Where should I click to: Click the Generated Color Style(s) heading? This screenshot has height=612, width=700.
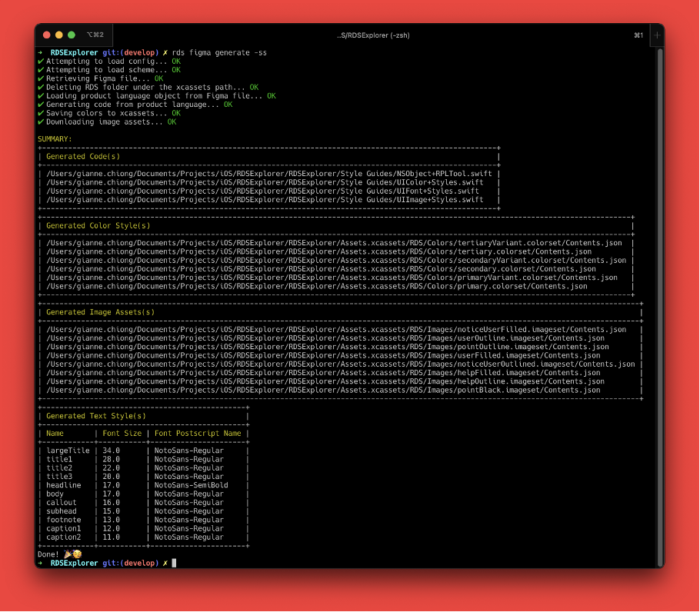point(98,226)
